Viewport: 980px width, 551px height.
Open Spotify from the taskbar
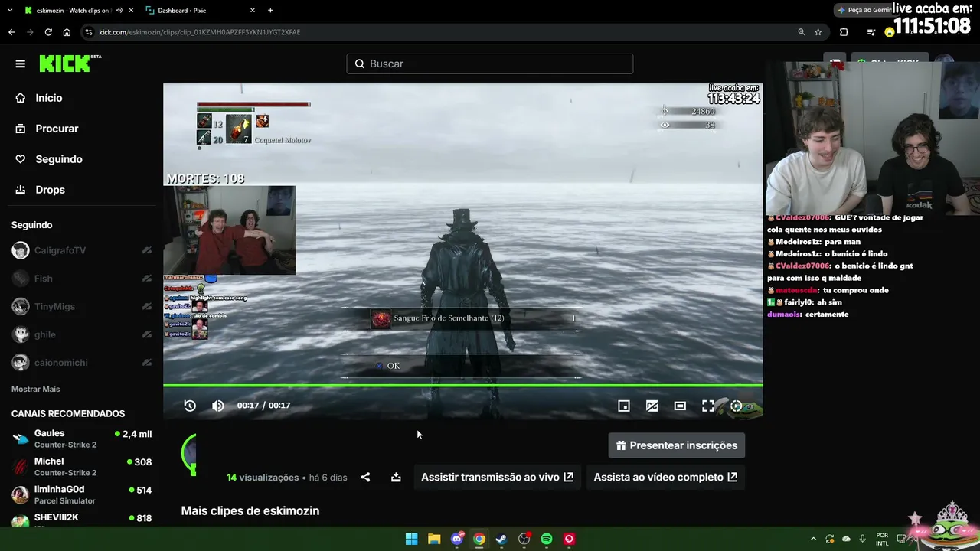click(547, 539)
